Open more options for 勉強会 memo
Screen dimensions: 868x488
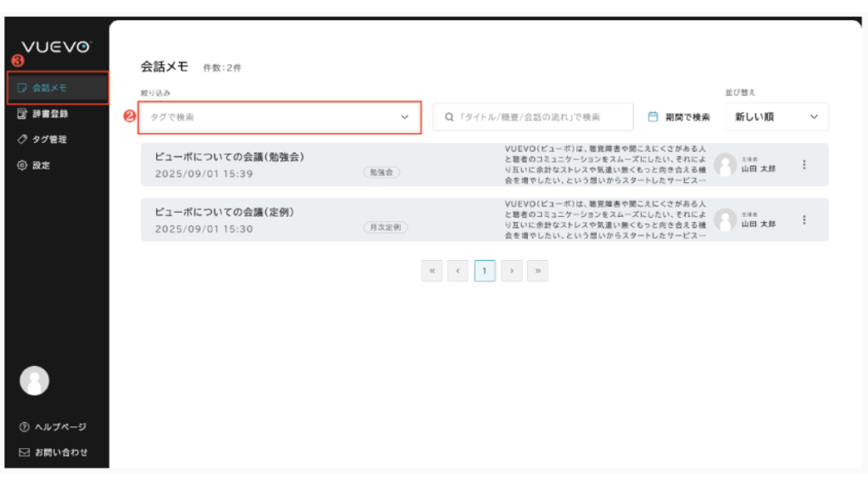coord(804,165)
